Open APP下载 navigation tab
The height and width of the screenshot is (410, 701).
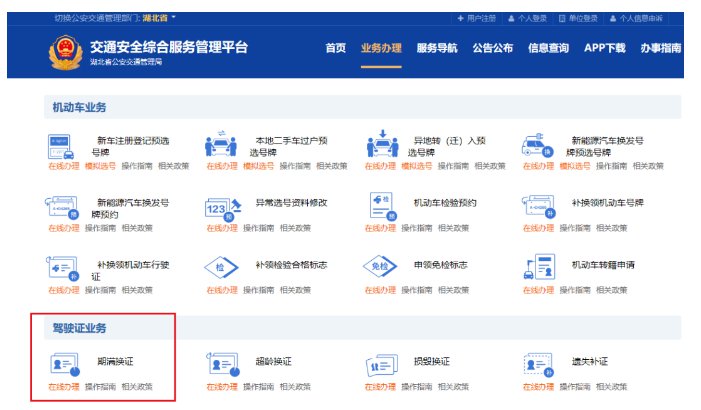tap(604, 48)
